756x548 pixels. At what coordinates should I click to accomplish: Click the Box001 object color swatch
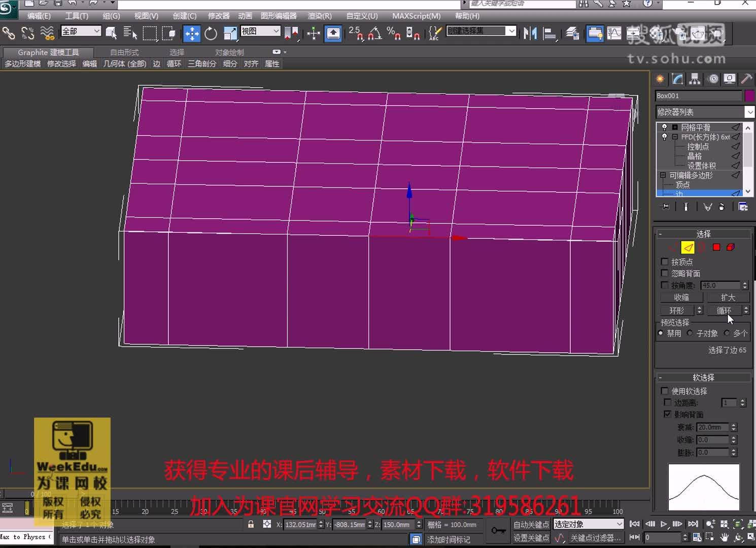749,96
